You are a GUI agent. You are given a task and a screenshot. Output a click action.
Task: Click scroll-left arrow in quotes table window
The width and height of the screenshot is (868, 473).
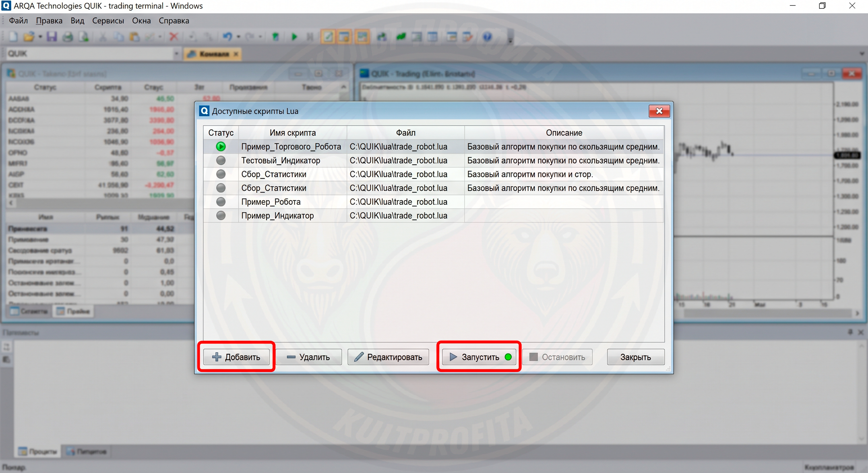click(11, 203)
